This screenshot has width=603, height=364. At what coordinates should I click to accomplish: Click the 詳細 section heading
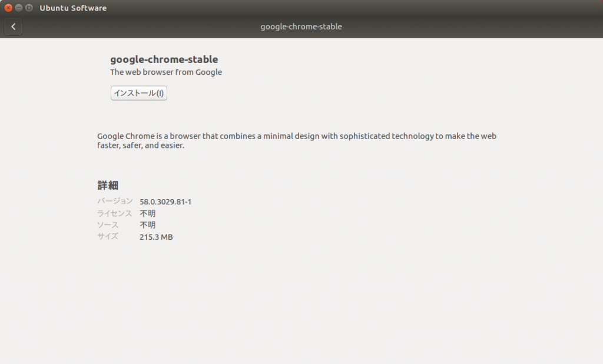tap(108, 185)
